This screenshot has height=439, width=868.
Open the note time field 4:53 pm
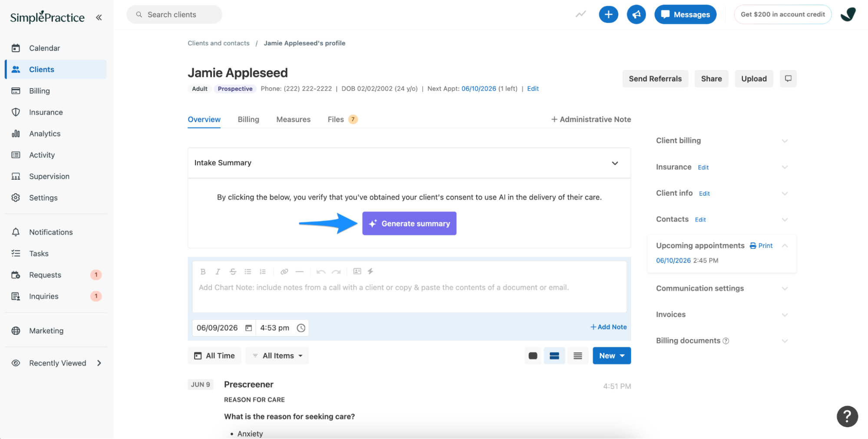(282, 328)
